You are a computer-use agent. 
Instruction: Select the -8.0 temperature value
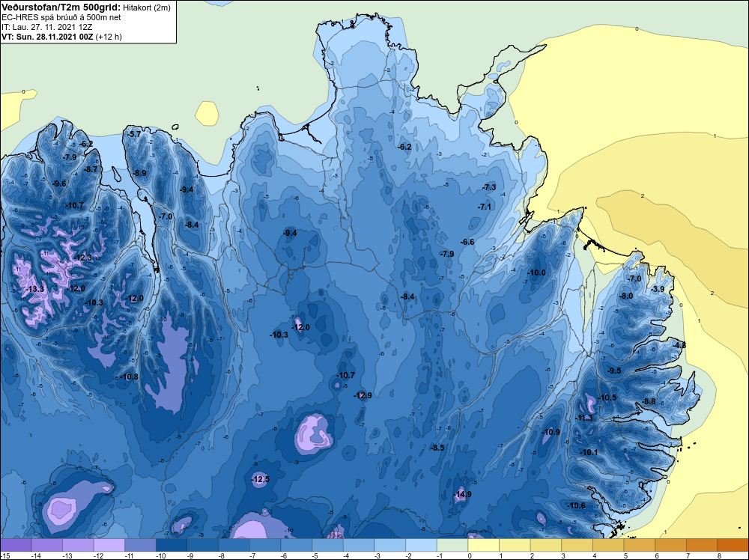pyautogui.click(x=626, y=296)
